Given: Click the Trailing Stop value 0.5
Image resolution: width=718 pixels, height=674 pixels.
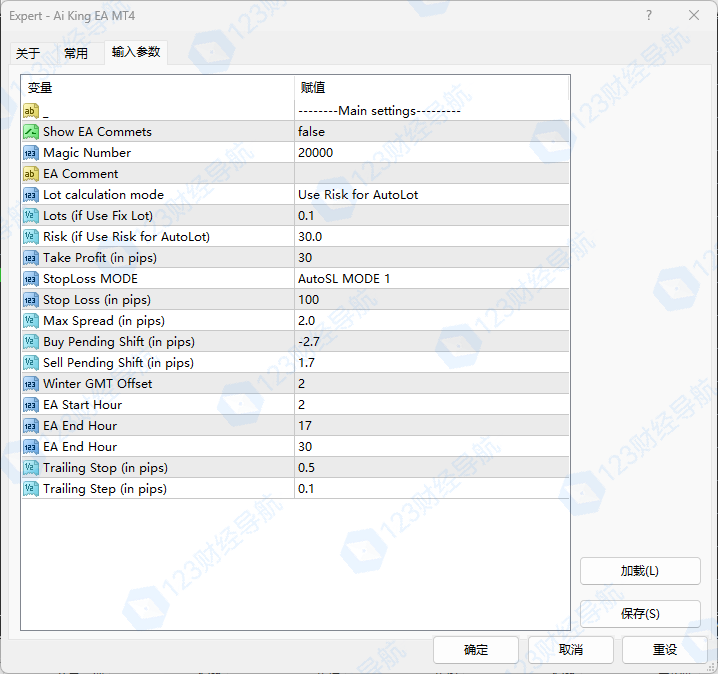Looking at the screenshot, I should [306, 468].
